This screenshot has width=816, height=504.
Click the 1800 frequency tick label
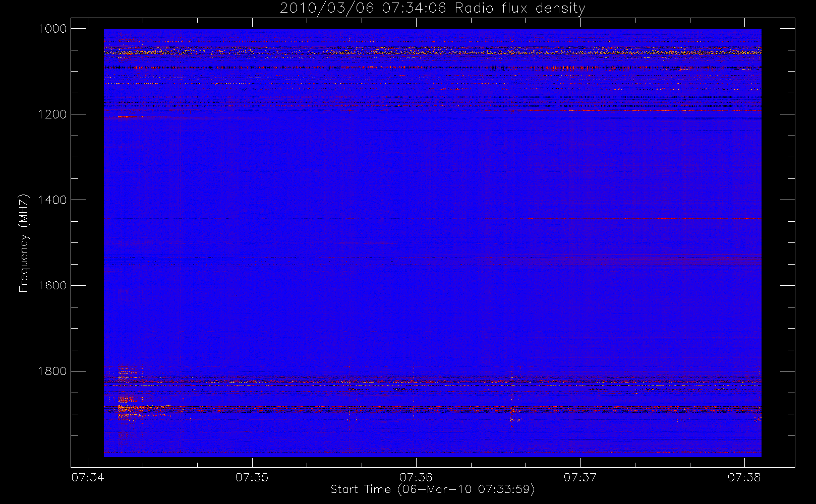pyautogui.click(x=52, y=371)
